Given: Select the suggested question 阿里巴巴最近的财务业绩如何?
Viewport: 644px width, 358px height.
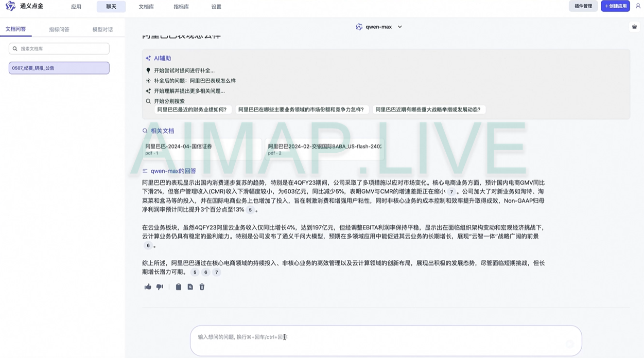Looking at the screenshot, I should tap(192, 110).
